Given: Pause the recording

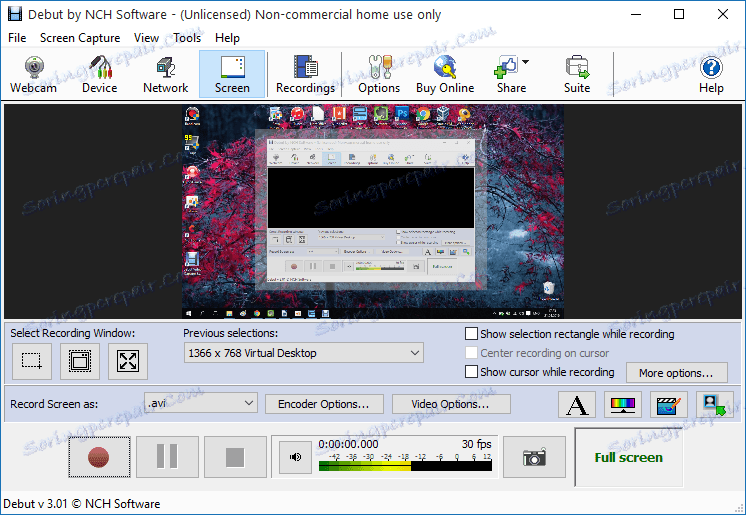Looking at the screenshot, I should (167, 457).
